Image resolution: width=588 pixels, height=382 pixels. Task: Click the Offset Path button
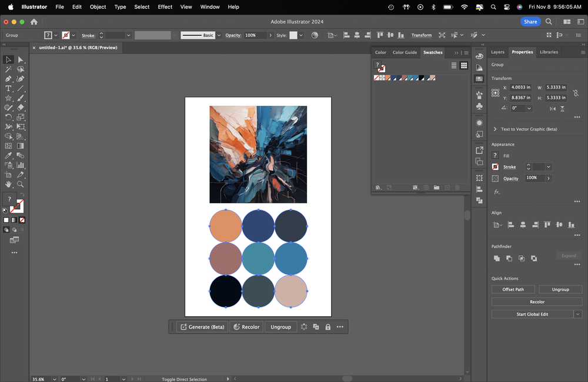click(x=513, y=289)
